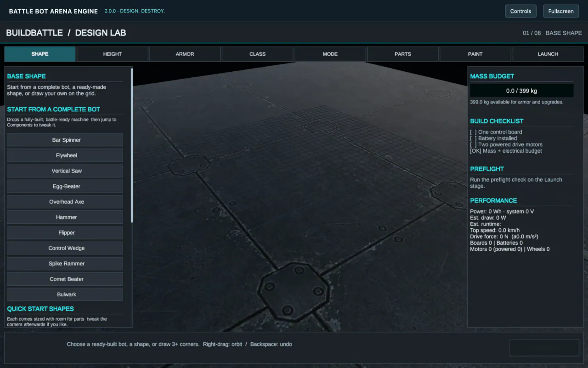The height and width of the screenshot is (368, 588).
Task: Open the ARMOR tab
Action: 185,54
